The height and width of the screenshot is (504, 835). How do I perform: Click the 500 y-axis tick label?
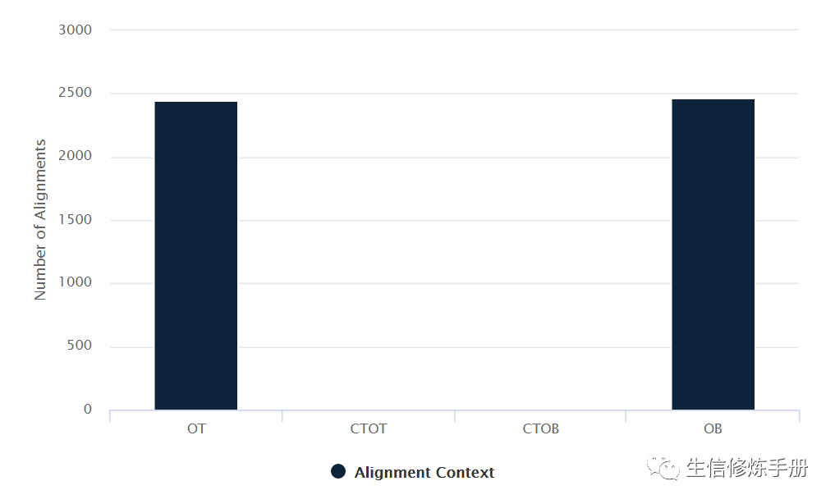pos(80,346)
